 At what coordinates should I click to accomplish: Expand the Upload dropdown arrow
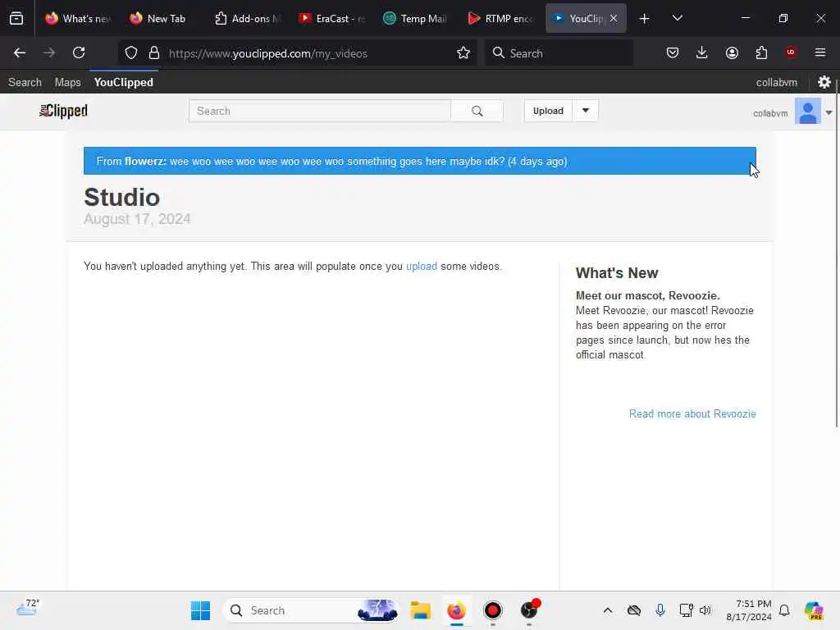point(586,111)
